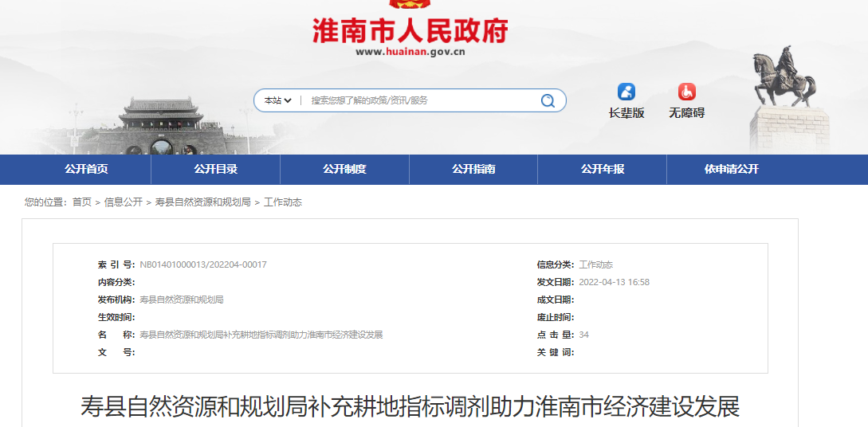This screenshot has height=427, width=868.
Task: Click the 工作动态 value beside 信息分类
Action: pos(595,265)
